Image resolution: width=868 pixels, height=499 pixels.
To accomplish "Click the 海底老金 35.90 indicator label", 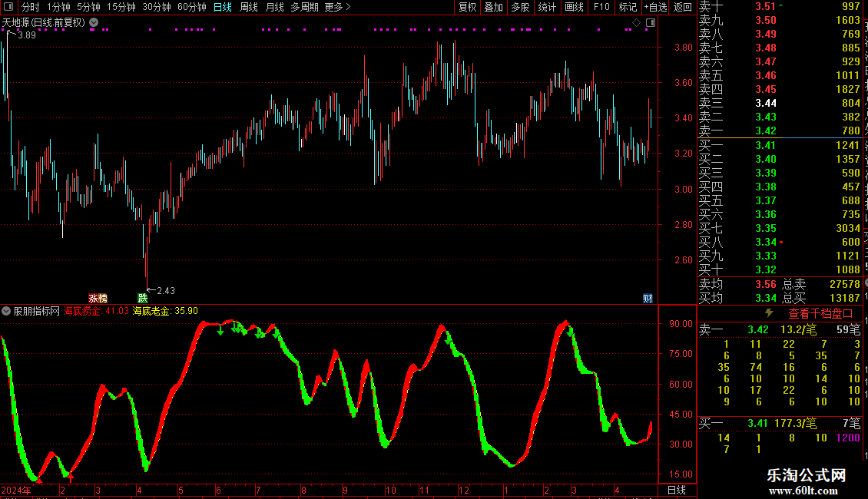I will (x=165, y=311).
